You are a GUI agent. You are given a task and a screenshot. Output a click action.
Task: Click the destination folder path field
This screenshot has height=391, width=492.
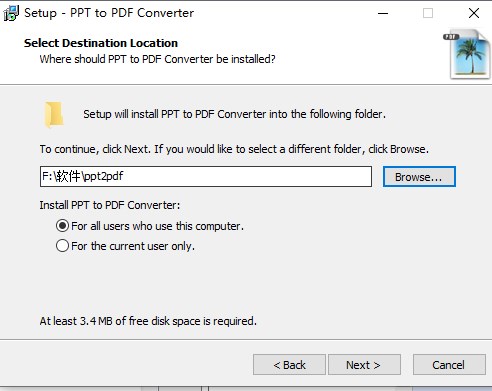tap(206, 176)
